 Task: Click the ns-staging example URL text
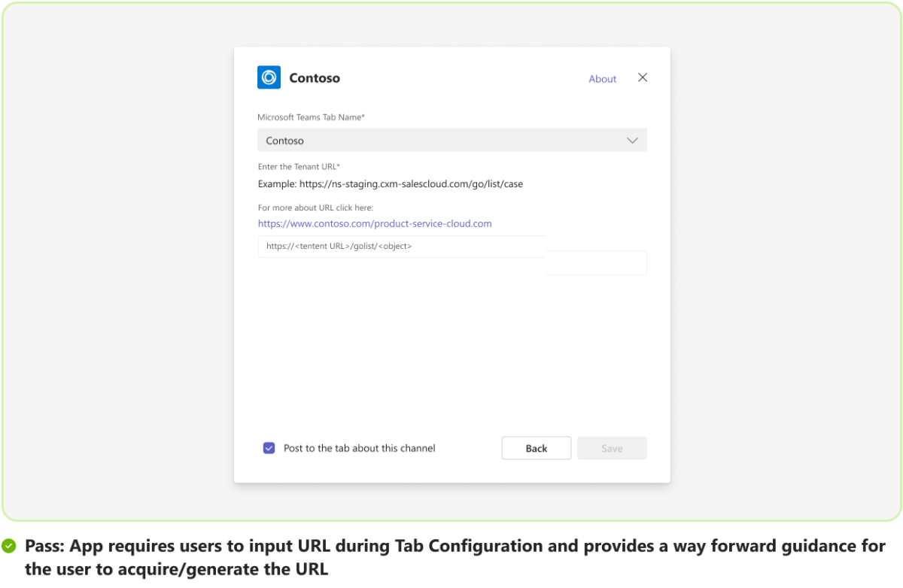coord(390,183)
